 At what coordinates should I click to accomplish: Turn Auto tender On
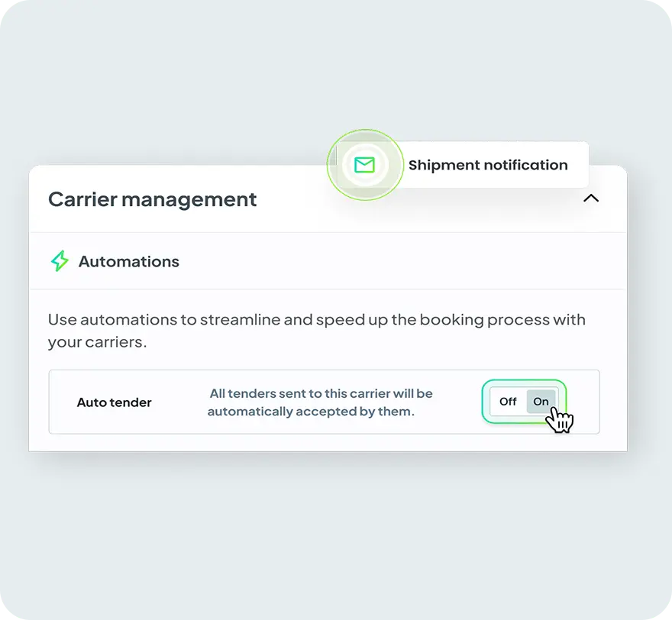[541, 402]
